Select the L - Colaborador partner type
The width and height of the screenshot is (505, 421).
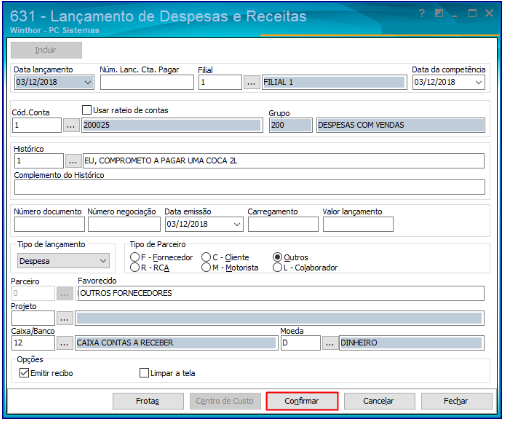tap(277, 267)
